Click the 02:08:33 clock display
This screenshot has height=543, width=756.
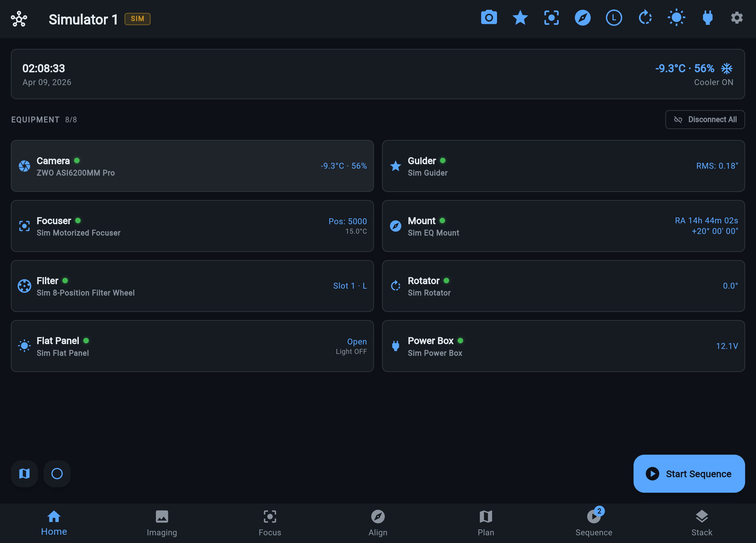click(x=44, y=68)
